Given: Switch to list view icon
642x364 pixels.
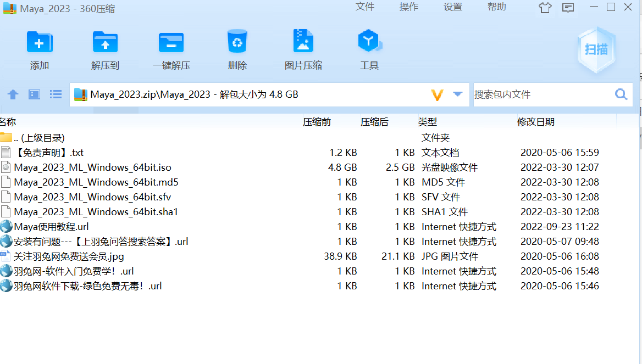Looking at the screenshot, I should coord(56,94).
